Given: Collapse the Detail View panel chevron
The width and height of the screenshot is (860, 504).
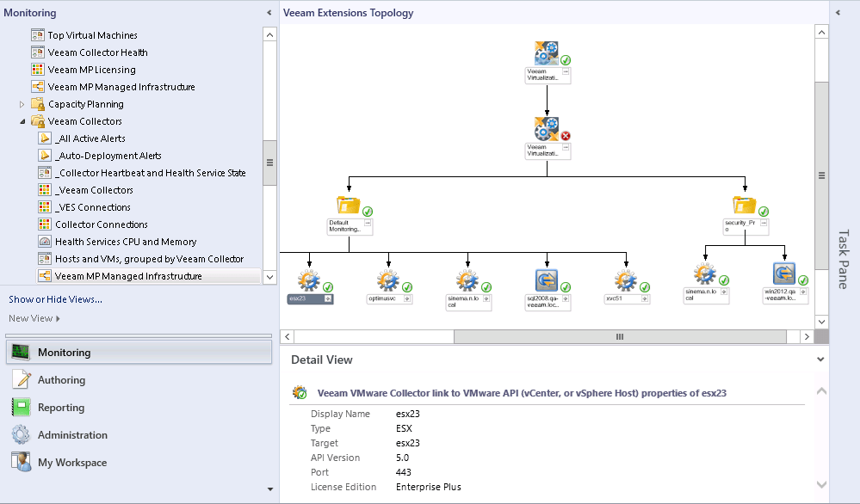Looking at the screenshot, I should coord(819,360).
